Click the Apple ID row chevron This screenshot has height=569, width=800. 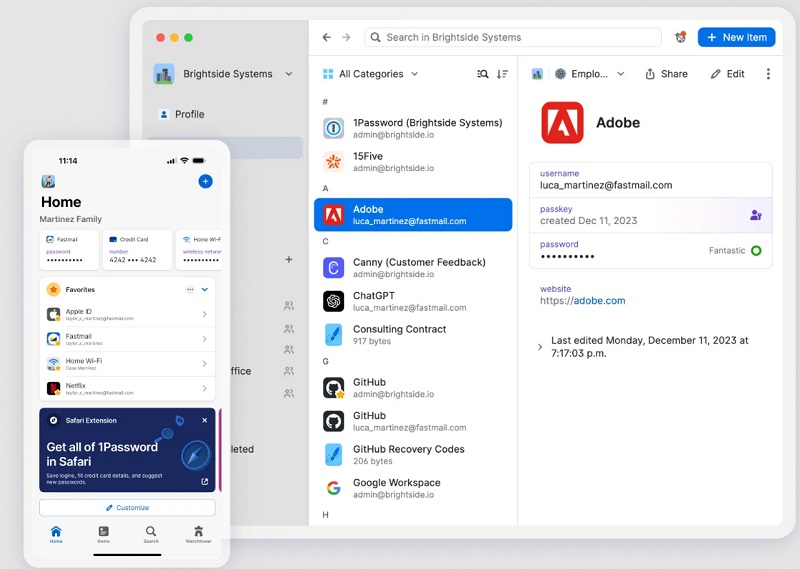coord(205,314)
